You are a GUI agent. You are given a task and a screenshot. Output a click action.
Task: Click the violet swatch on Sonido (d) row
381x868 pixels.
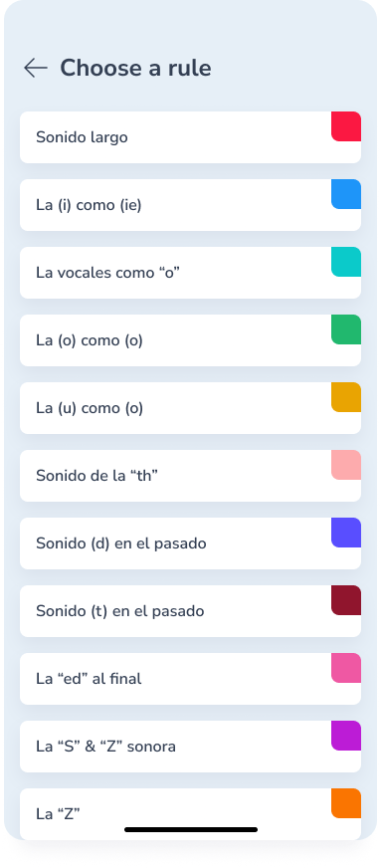point(346,533)
